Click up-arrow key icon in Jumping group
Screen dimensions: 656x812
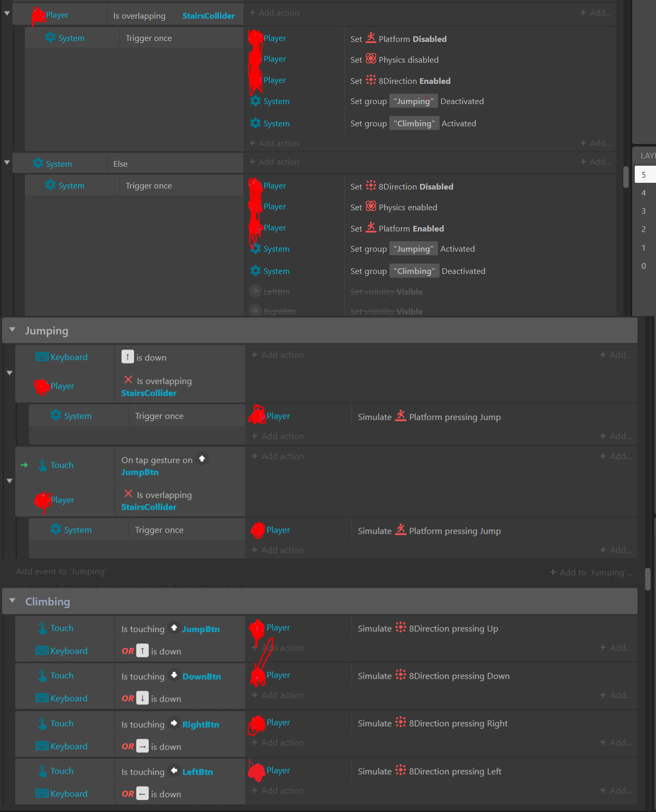127,357
